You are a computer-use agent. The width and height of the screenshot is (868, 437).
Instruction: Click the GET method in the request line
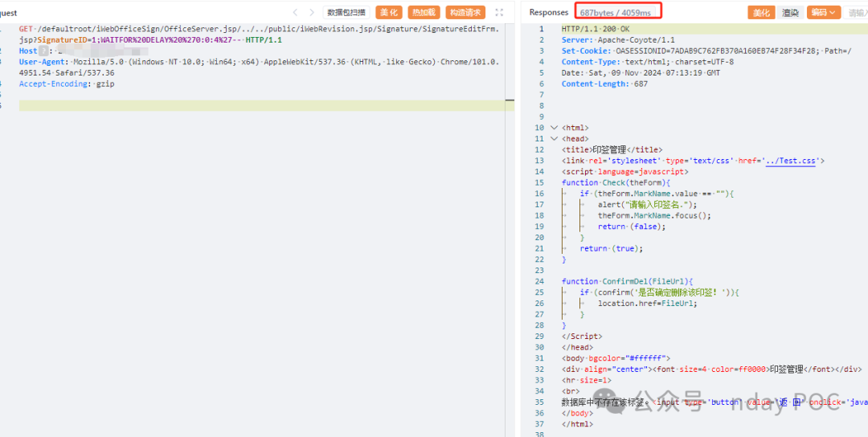(x=26, y=29)
